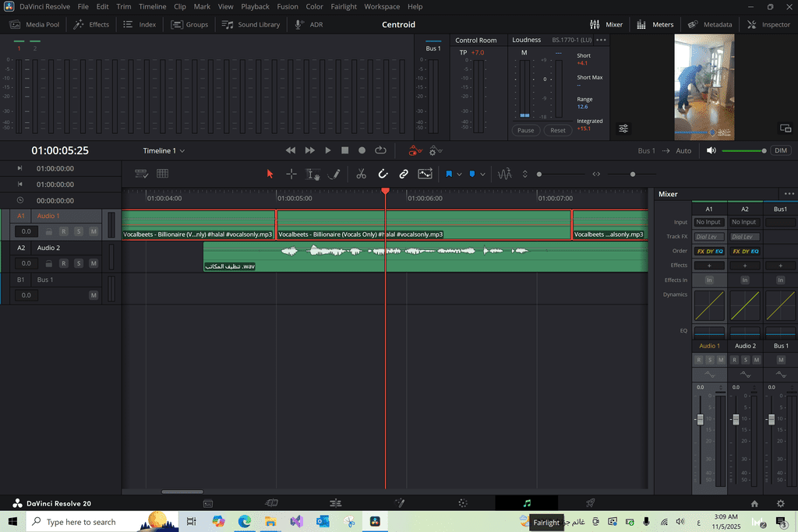Screen dimensions: 798x532
Task: Expand the flag color dropdown arrow
Action: [x=459, y=174]
